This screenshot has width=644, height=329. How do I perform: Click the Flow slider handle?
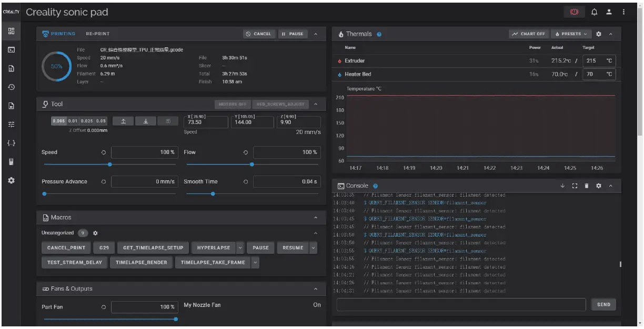point(251,164)
